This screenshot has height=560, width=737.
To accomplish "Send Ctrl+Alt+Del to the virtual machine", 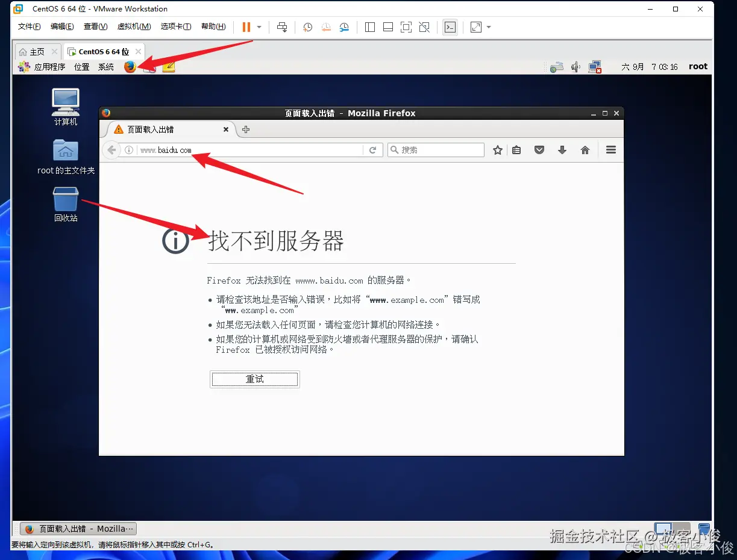I will (x=281, y=27).
